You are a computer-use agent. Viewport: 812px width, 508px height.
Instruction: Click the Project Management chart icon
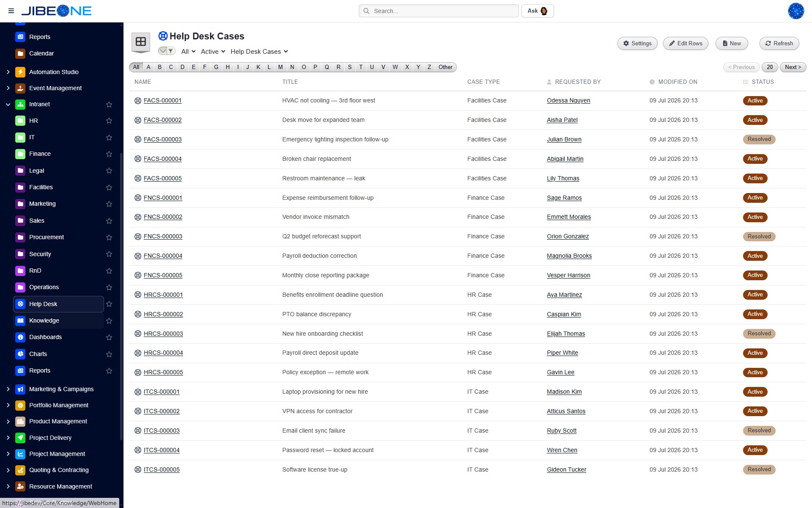[x=20, y=454]
